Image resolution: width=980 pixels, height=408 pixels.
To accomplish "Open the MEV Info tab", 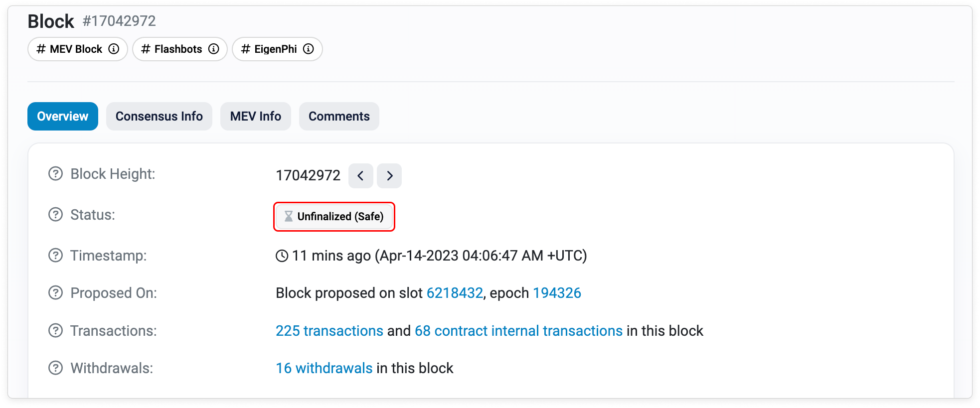I will click(255, 117).
